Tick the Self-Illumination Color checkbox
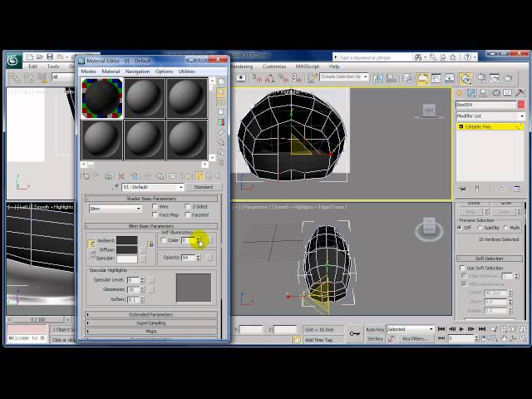The height and width of the screenshot is (399, 532). point(164,240)
